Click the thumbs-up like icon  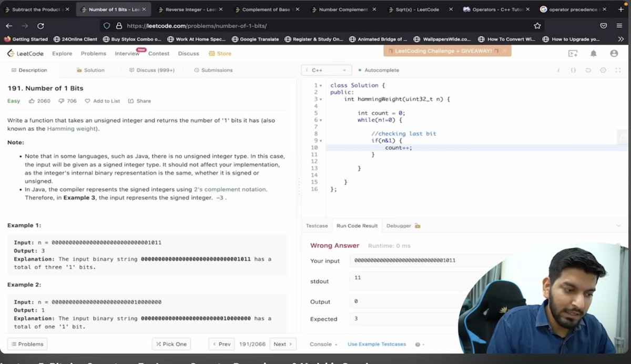point(32,101)
